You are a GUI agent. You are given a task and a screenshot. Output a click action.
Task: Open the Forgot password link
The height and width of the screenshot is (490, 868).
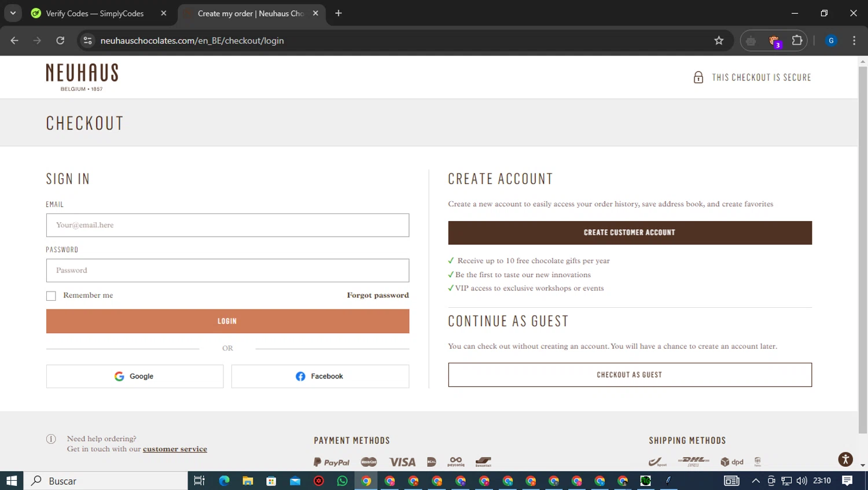378,295
